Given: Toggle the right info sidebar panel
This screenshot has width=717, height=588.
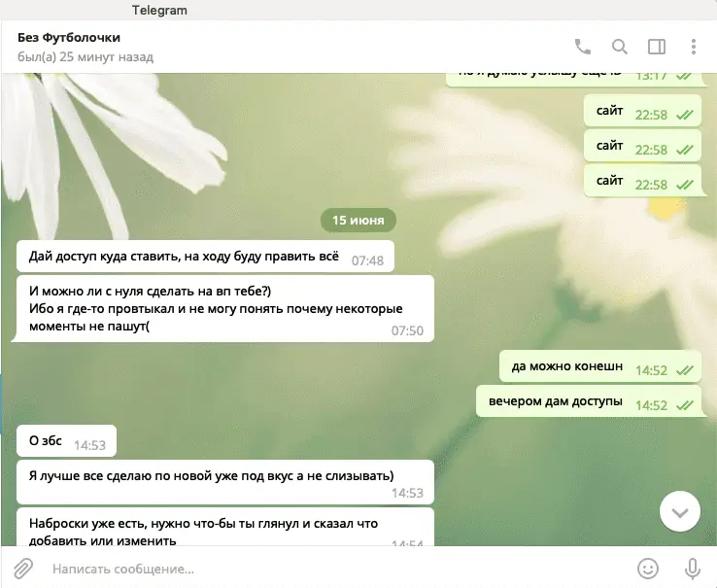Looking at the screenshot, I should click(x=657, y=47).
